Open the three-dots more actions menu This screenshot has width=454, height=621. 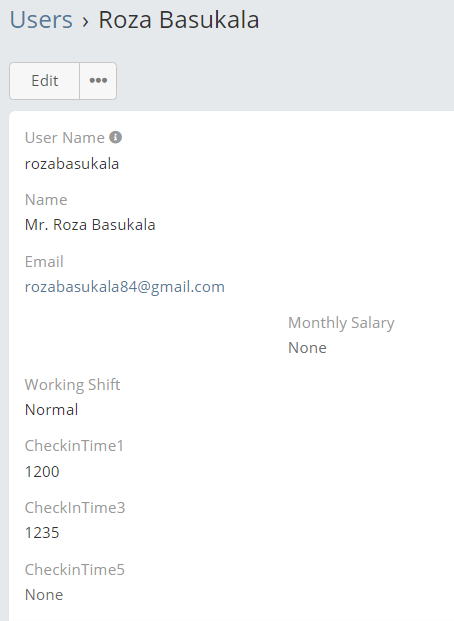pyautogui.click(x=98, y=81)
